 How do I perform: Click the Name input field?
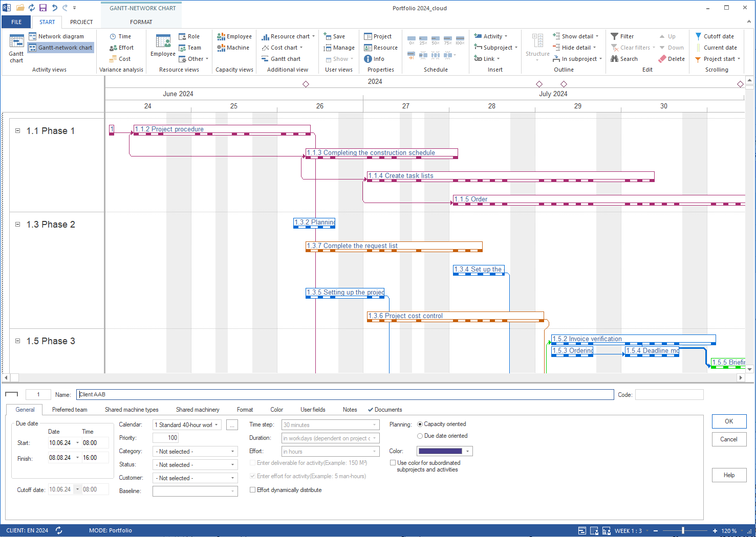click(345, 394)
